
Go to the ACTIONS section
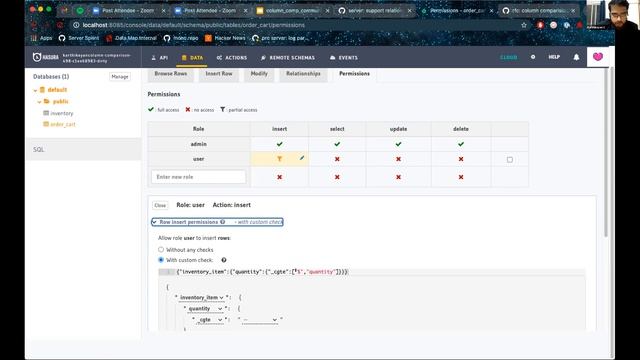pos(232,58)
